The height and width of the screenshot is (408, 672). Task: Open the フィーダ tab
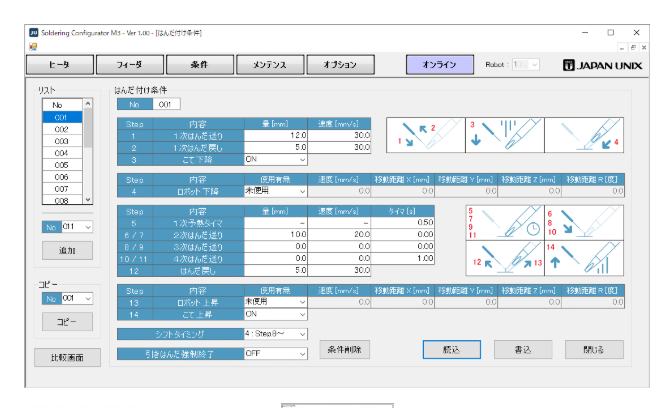[130, 65]
